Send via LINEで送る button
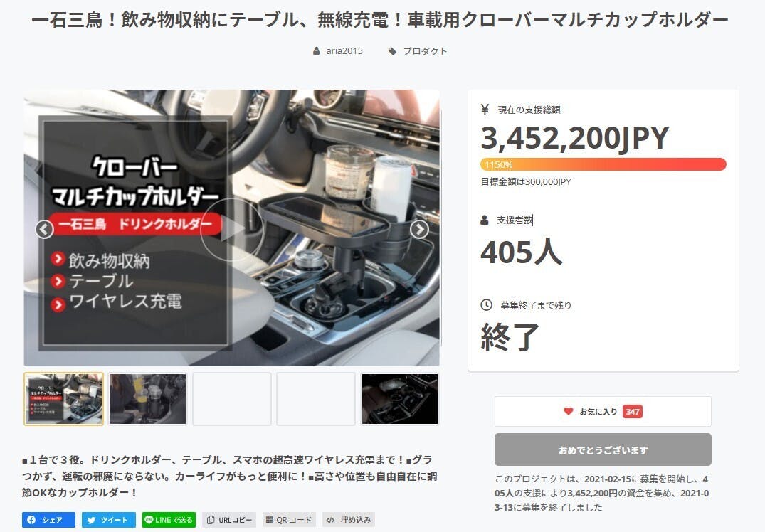 (x=169, y=520)
